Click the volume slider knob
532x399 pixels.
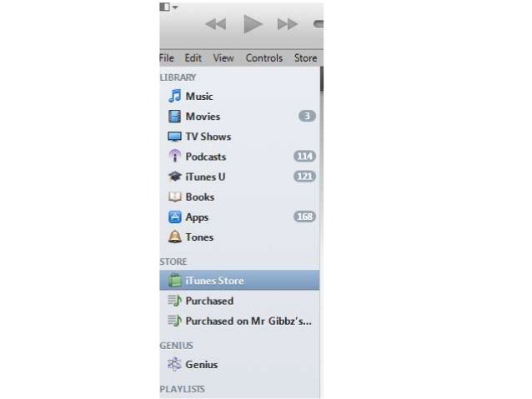pyautogui.click(x=319, y=24)
